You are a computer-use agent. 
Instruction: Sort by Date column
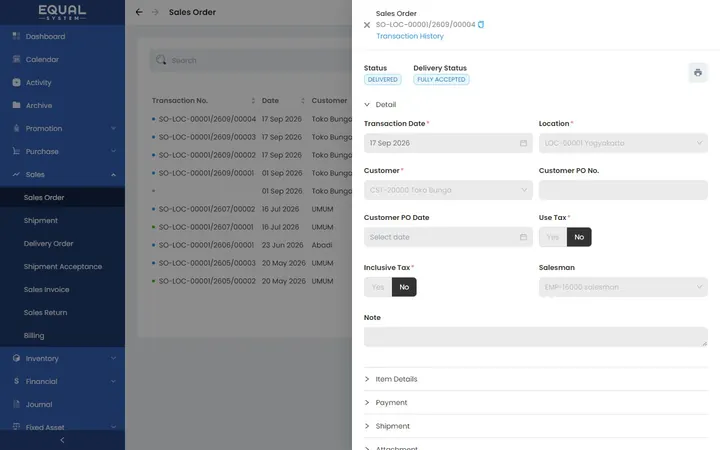303,101
